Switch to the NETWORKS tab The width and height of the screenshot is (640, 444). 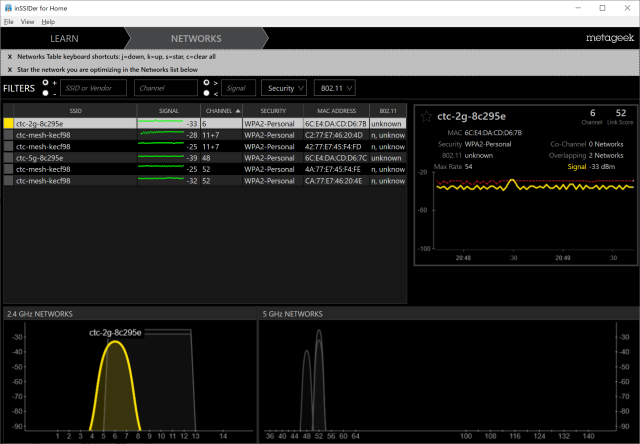196,38
